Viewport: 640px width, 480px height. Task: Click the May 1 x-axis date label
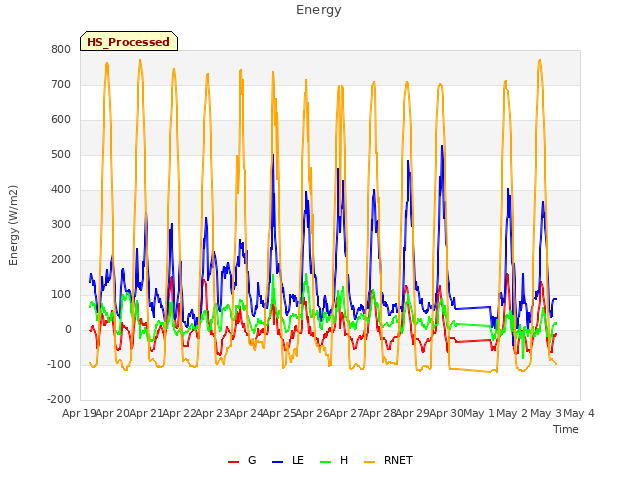(x=480, y=413)
